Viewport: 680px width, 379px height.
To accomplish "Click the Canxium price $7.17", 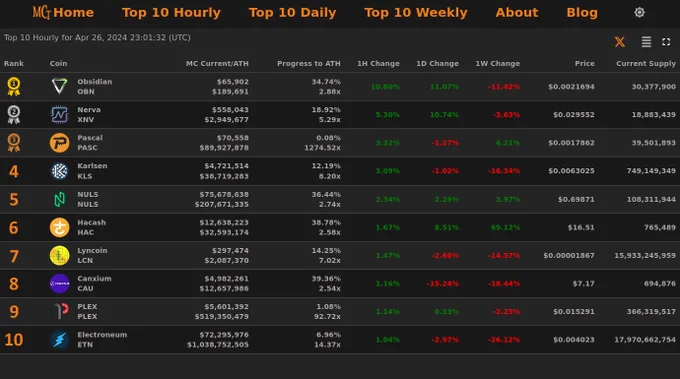I will tap(583, 284).
